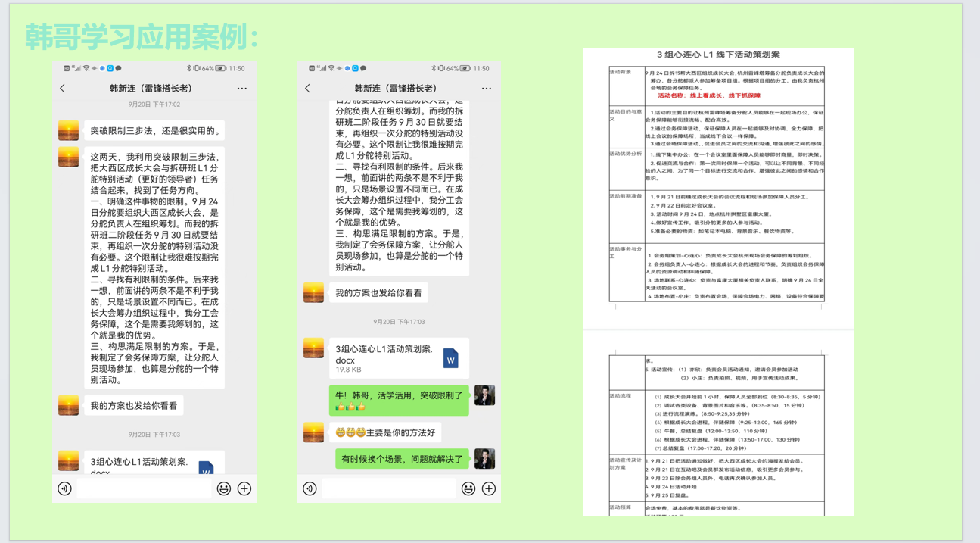Click the message input field in middle chat
The width and height of the screenshot is (980, 543).
[x=389, y=488]
